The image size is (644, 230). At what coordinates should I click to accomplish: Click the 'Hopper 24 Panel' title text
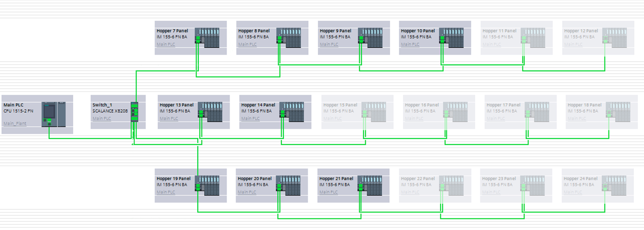click(581, 178)
